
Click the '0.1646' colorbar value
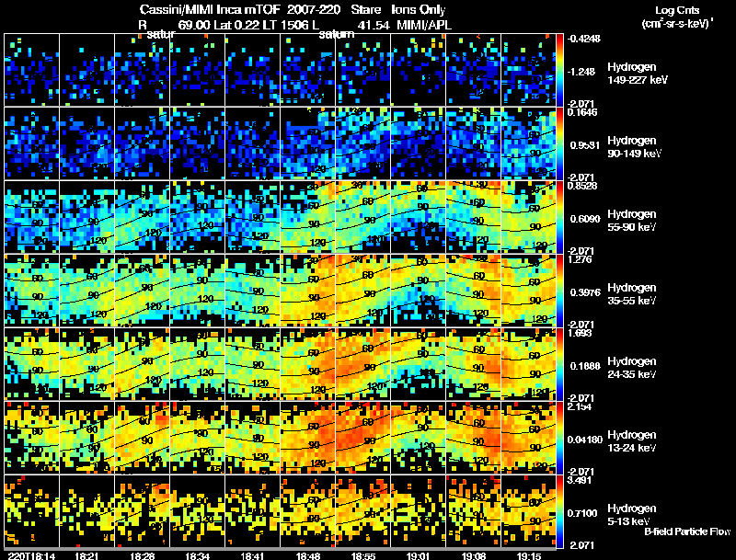pyautogui.click(x=582, y=112)
